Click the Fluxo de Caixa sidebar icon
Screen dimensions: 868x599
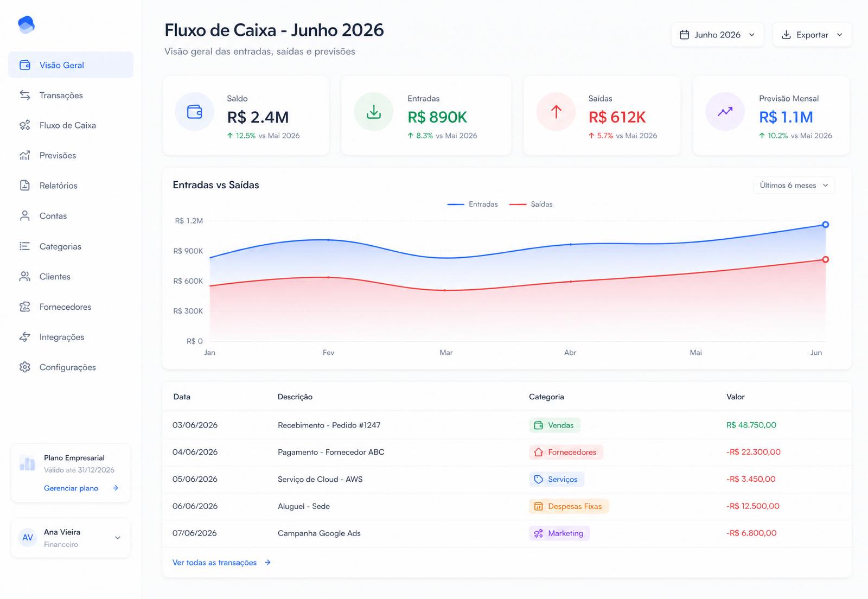tap(25, 125)
